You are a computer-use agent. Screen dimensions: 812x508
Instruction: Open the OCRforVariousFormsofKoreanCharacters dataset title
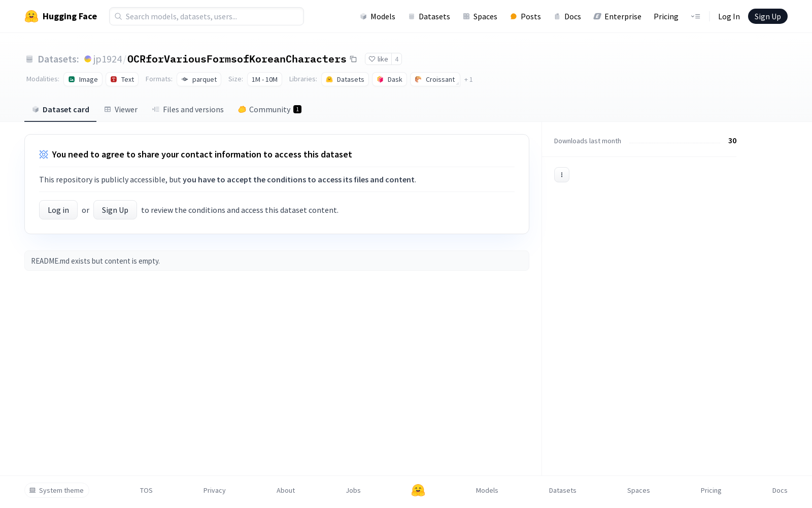tap(236, 59)
